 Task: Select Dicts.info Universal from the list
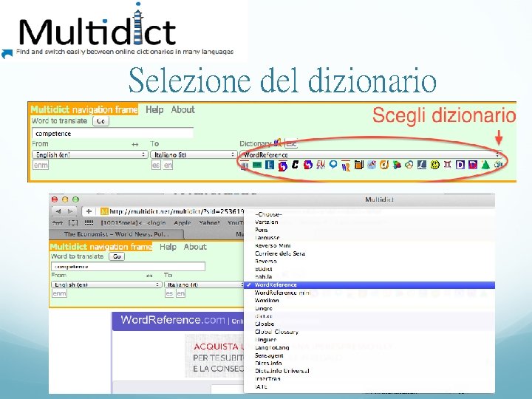[282, 371]
